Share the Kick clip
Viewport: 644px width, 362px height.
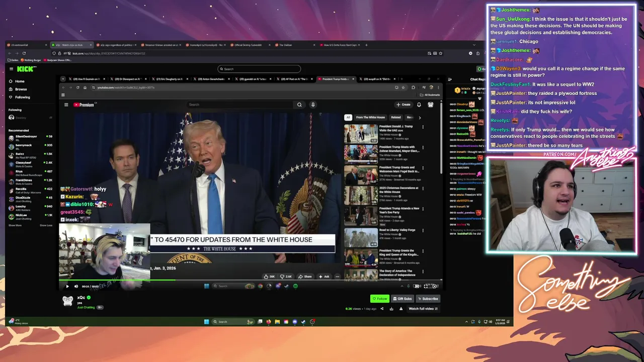click(x=382, y=309)
